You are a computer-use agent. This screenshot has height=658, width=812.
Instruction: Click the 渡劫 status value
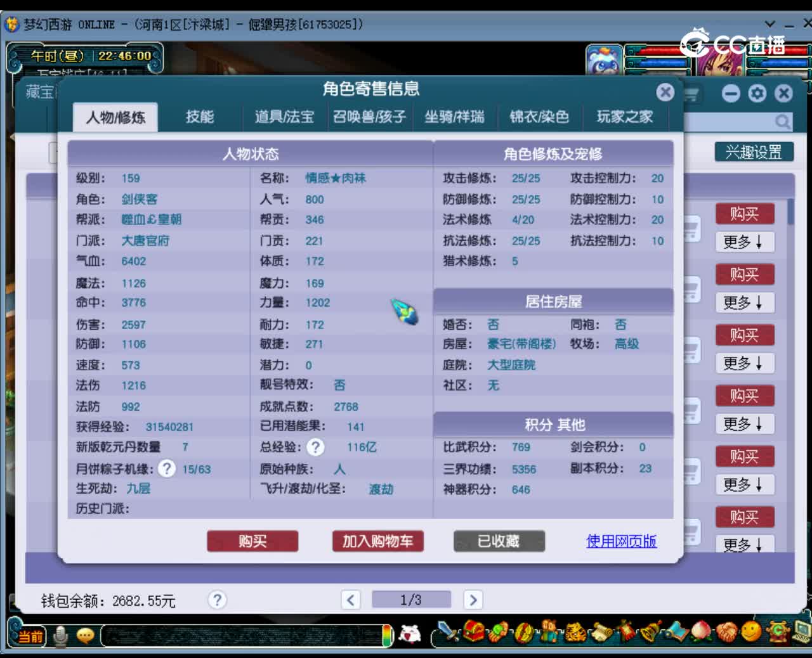[381, 489]
